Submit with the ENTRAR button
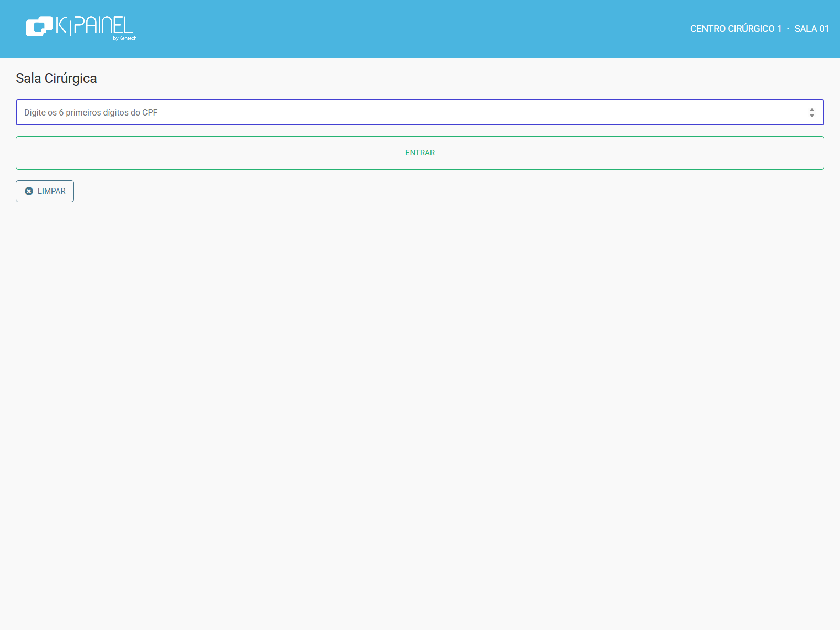Image resolution: width=840 pixels, height=630 pixels. point(420,153)
